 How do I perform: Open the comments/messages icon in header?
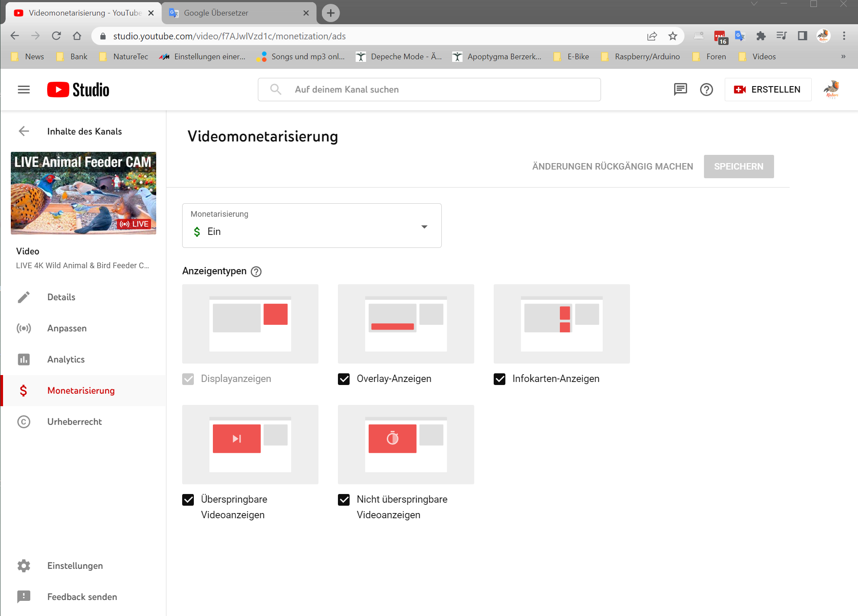(x=680, y=90)
